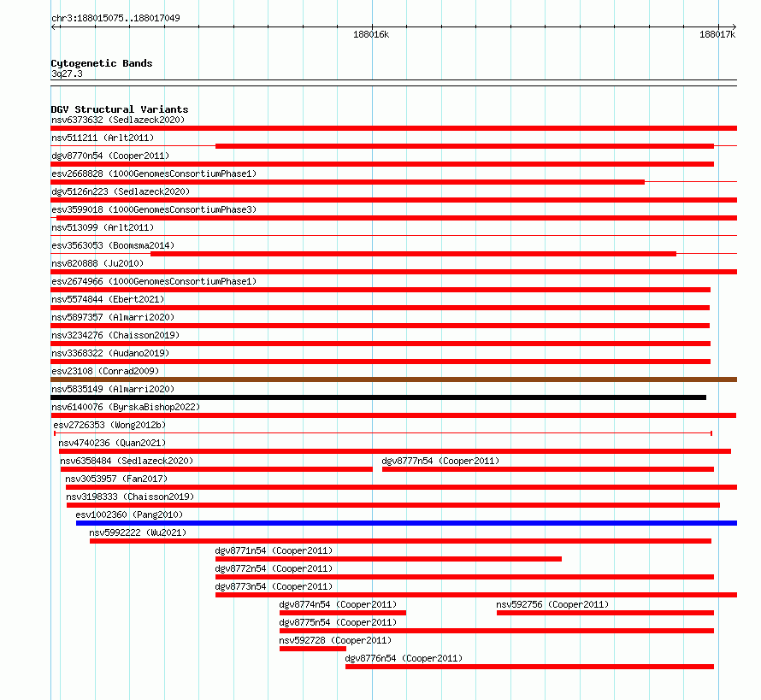The width and height of the screenshot is (761, 700).
Task: Click the nsv6358484 (Sedlazeck2020) label
Action: pos(127,461)
